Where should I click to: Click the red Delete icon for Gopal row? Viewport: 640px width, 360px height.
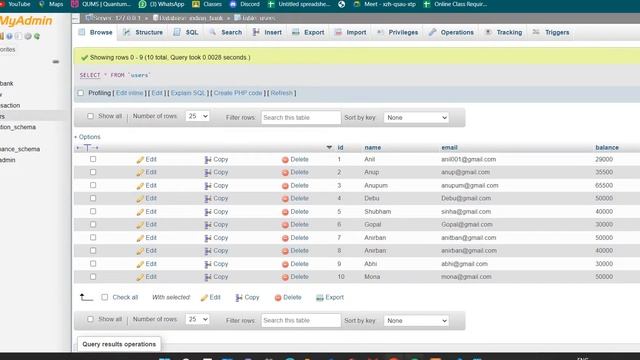click(285, 225)
